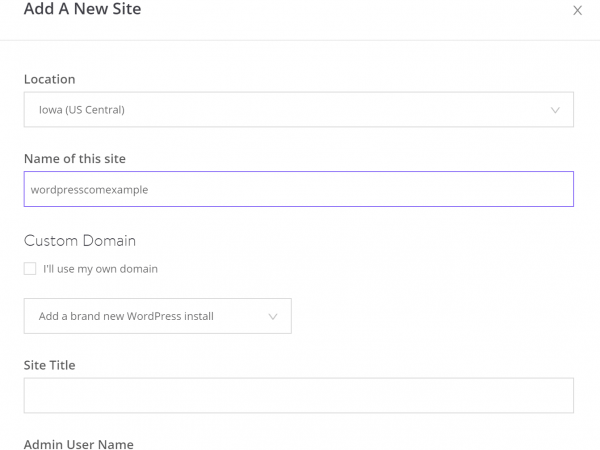Viewport: 600px width, 450px height.
Task: Expand the Add a brand new WordPress install dropdown
Action: pyautogui.click(x=157, y=316)
